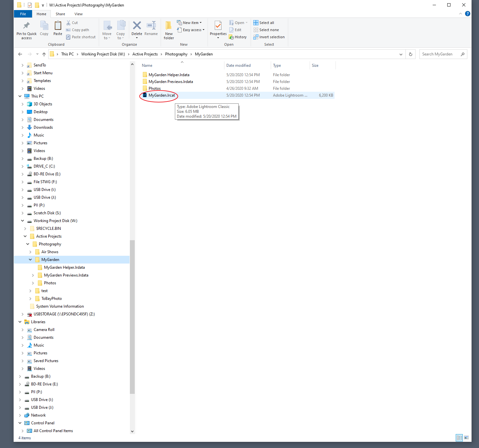Click Invert selection
The width and height of the screenshot is (479, 448).
point(269,37)
